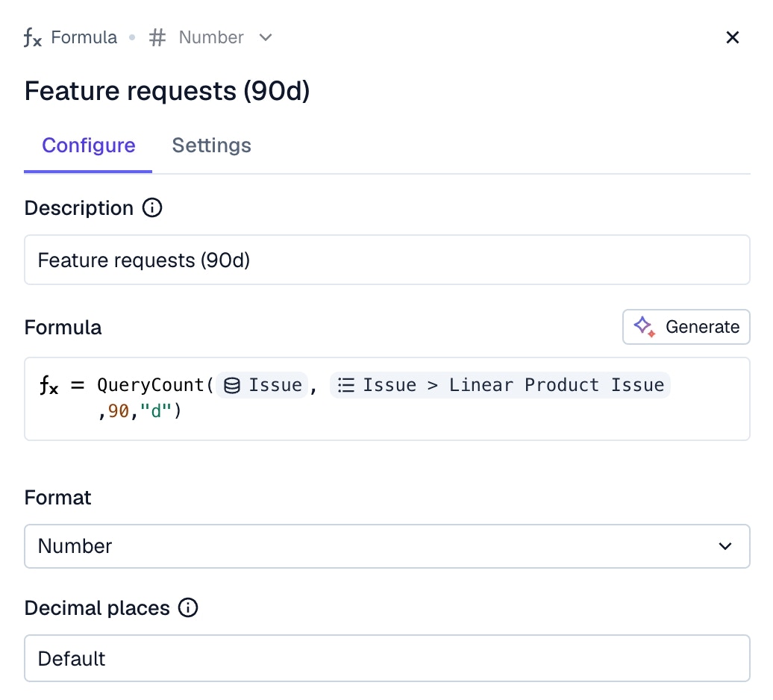Click the Formula fx icon in header
This screenshot has width=773, height=700.
point(33,38)
